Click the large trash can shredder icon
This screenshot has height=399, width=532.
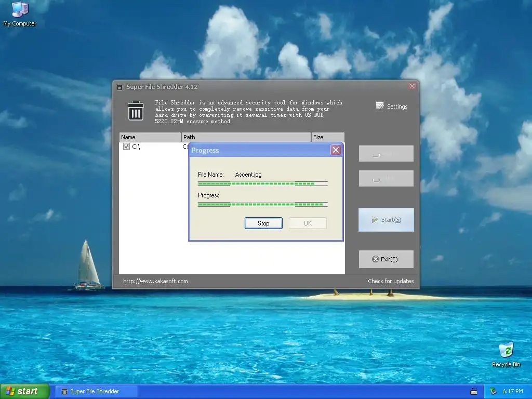coord(136,111)
